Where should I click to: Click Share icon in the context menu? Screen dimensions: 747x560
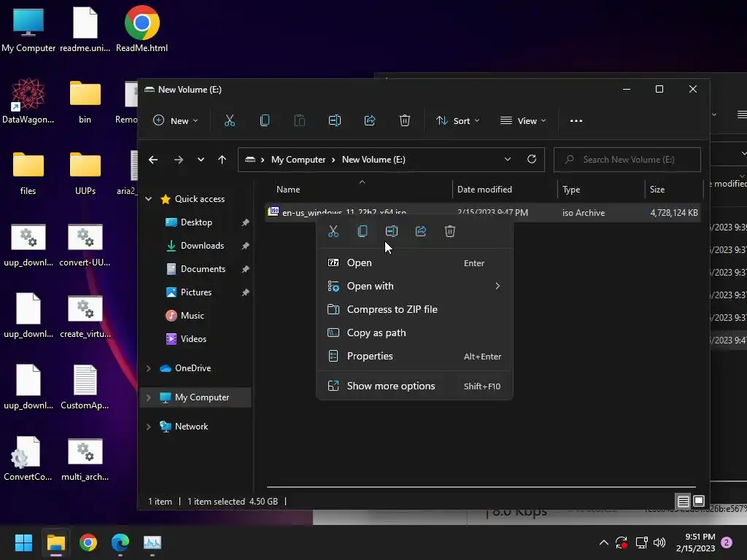[421, 231]
